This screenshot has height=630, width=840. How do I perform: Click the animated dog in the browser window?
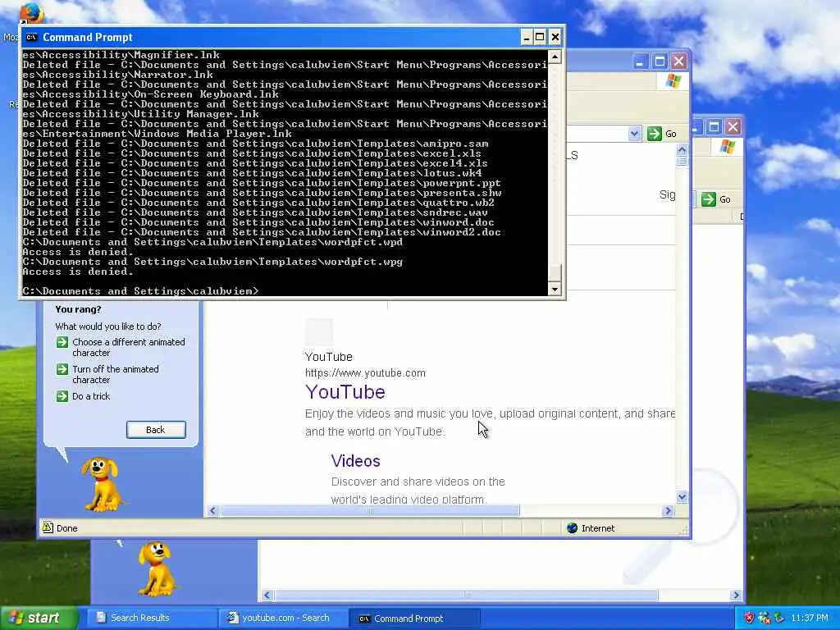(x=101, y=484)
